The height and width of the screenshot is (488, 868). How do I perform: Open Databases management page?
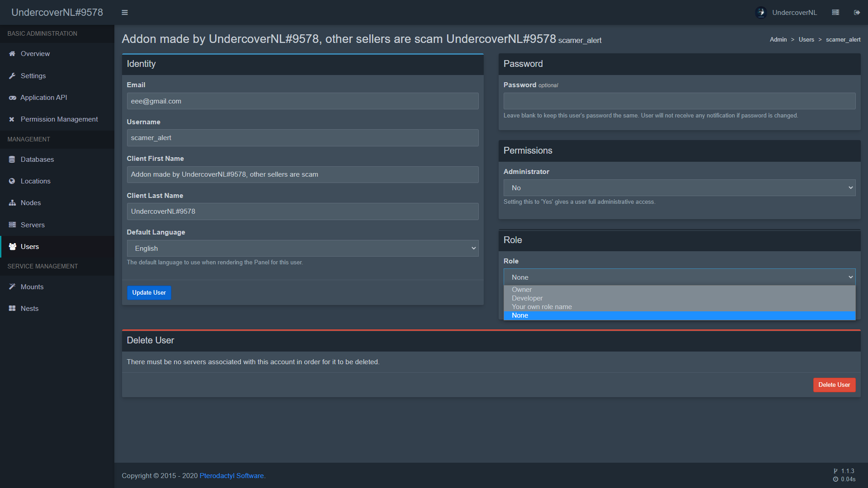point(57,160)
